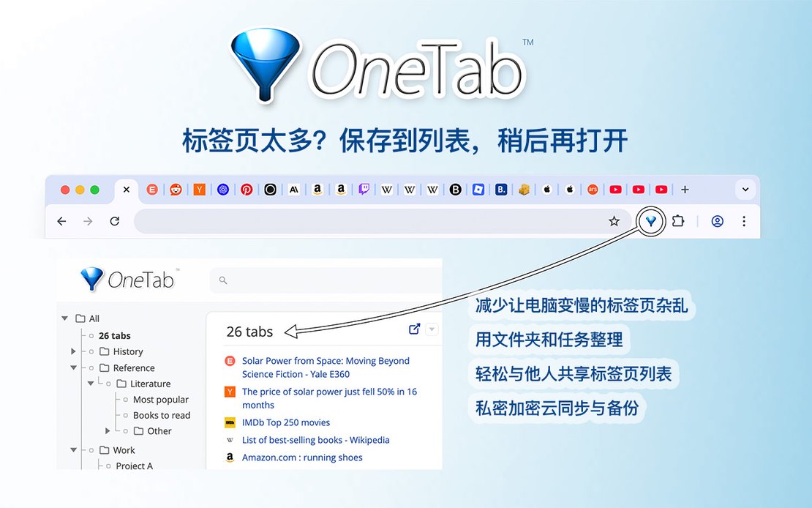812x508 pixels.
Task: Open Amazon.com running shoes link
Action: tap(302, 457)
